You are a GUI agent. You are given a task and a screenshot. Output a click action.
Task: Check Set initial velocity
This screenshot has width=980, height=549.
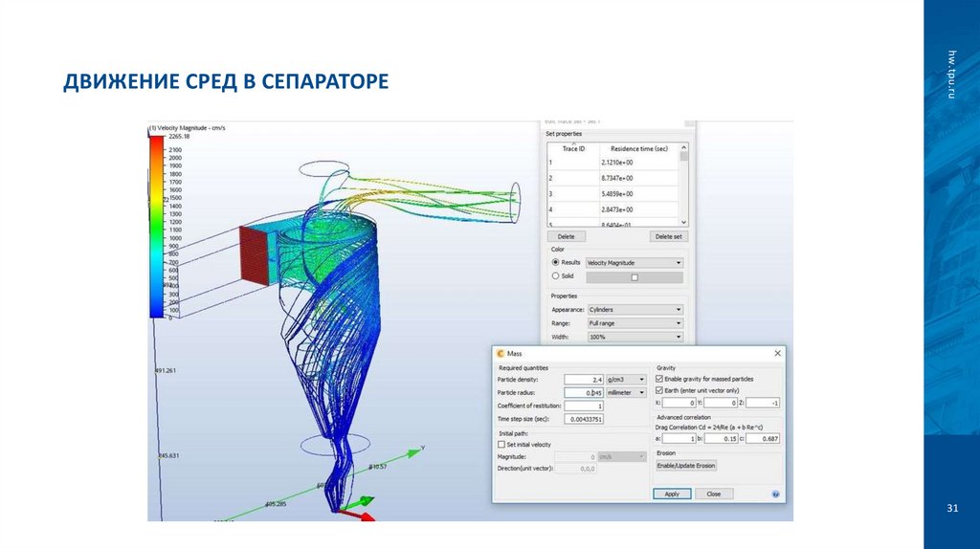pos(501,445)
